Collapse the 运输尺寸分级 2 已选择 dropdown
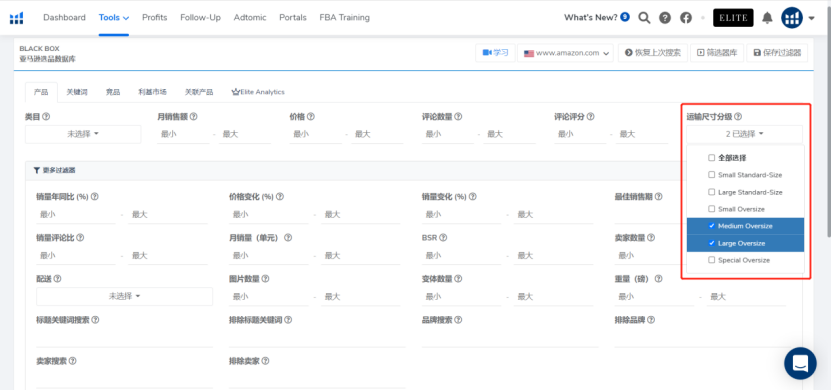The image size is (831, 391). click(744, 134)
